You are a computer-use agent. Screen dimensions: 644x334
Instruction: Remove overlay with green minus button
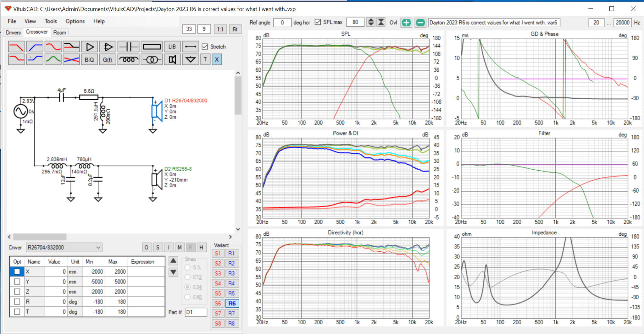click(420, 23)
